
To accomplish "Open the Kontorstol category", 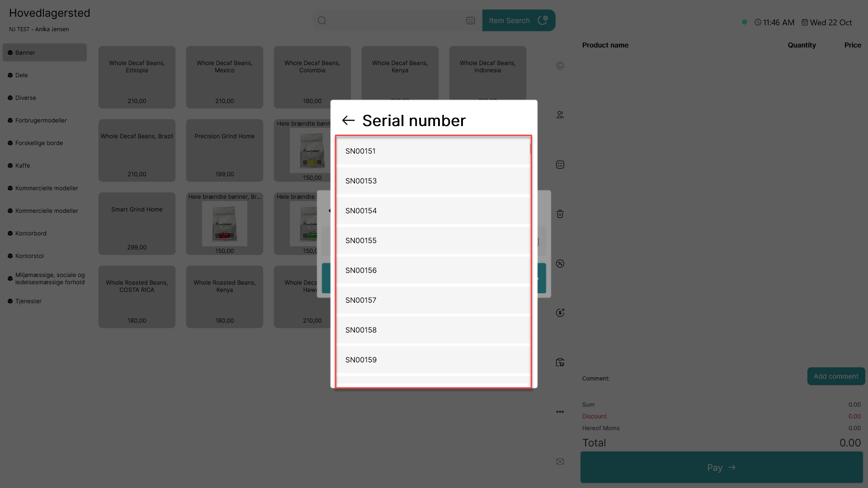I will pyautogui.click(x=45, y=256).
